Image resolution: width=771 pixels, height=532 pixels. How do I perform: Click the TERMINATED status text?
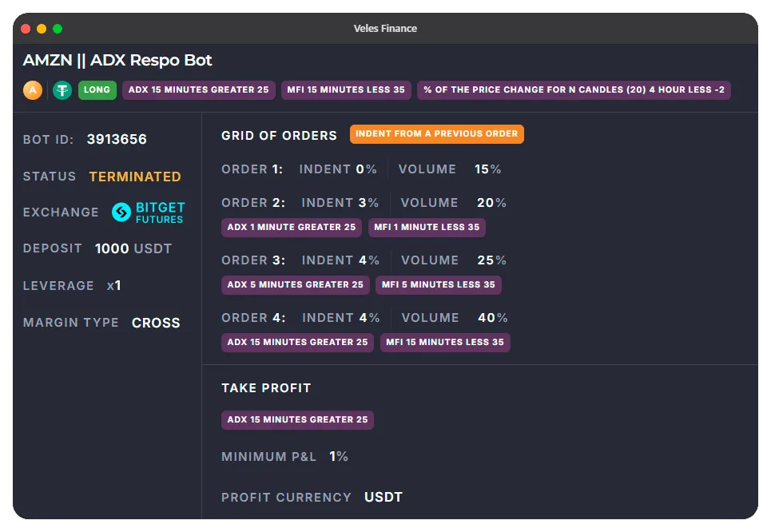point(135,177)
